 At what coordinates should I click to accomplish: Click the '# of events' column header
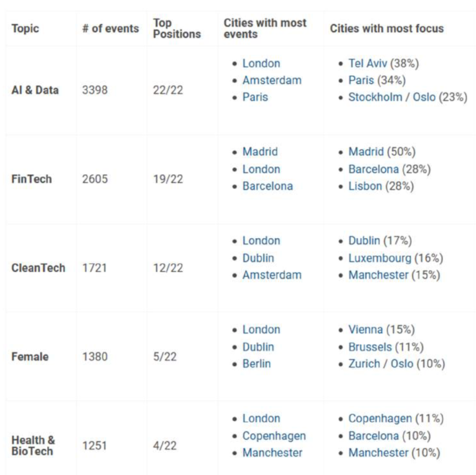pos(110,29)
